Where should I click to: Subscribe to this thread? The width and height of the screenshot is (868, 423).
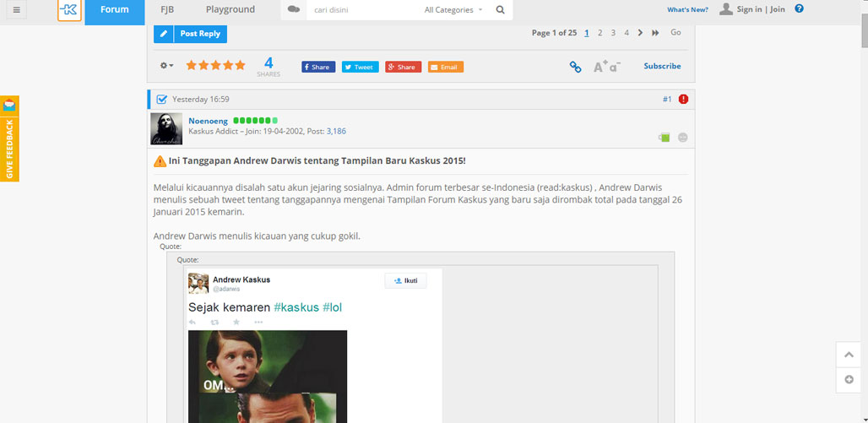pyautogui.click(x=662, y=66)
